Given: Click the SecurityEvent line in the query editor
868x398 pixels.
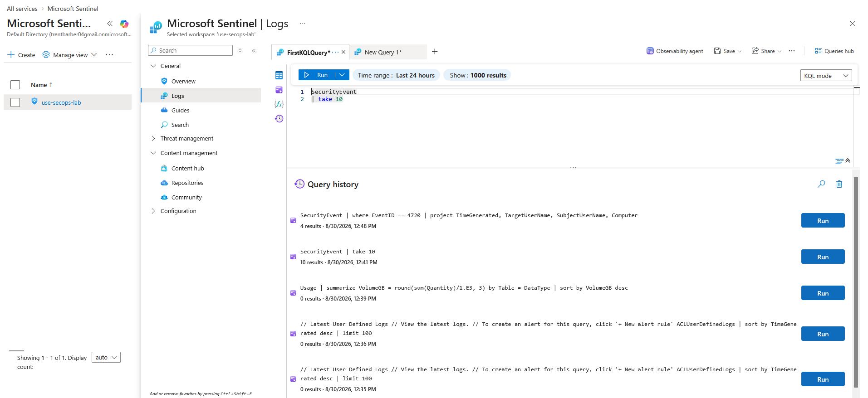Looking at the screenshot, I should [334, 92].
